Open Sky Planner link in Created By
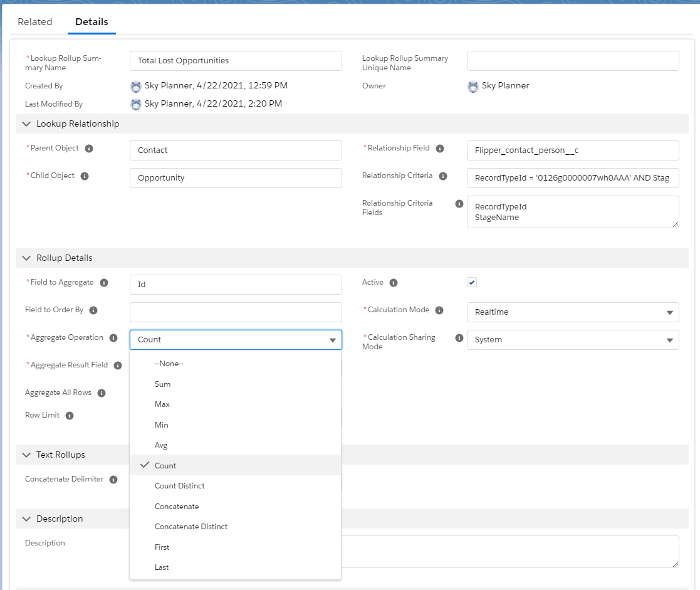Image resolution: width=700 pixels, height=590 pixels. pyautogui.click(x=169, y=85)
